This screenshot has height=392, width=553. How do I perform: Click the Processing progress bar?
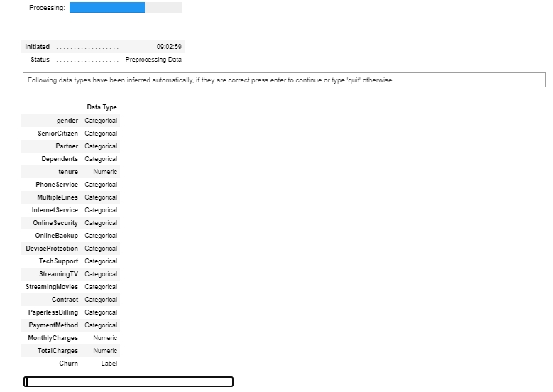point(126,8)
